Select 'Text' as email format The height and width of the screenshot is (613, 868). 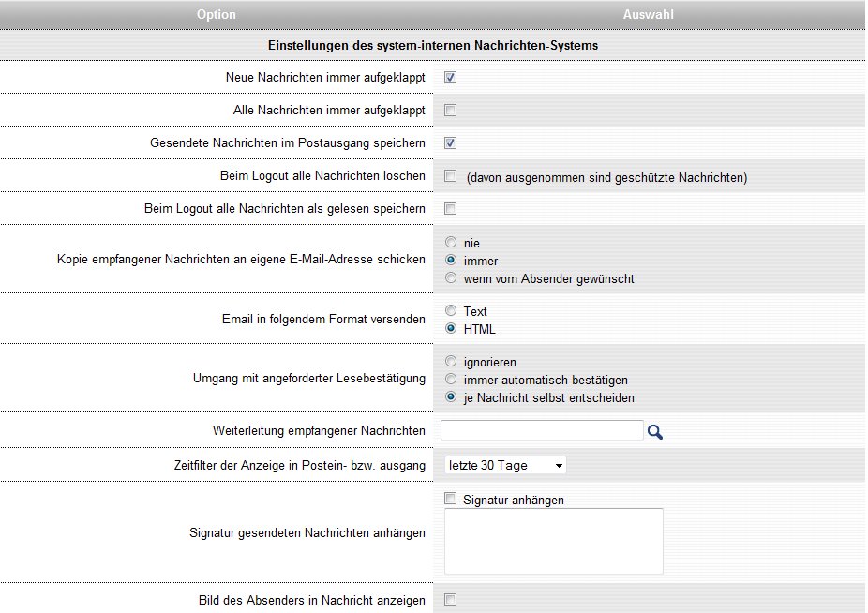451,311
